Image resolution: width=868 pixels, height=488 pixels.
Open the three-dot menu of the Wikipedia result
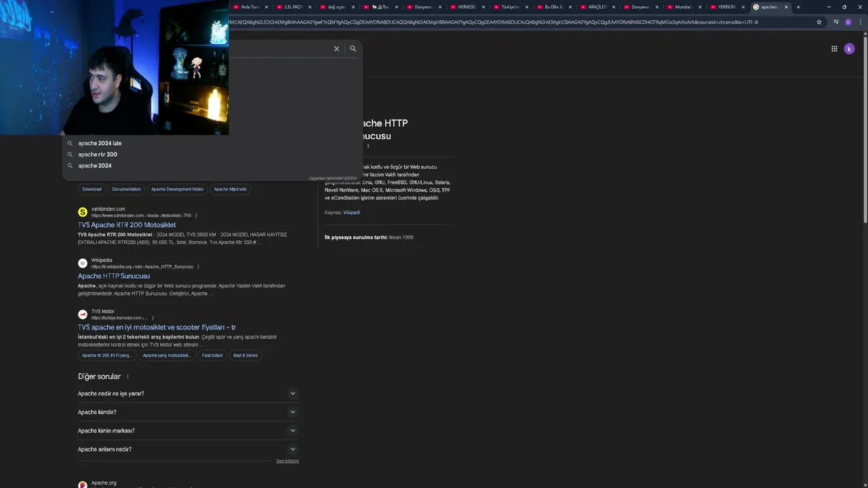point(199,266)
